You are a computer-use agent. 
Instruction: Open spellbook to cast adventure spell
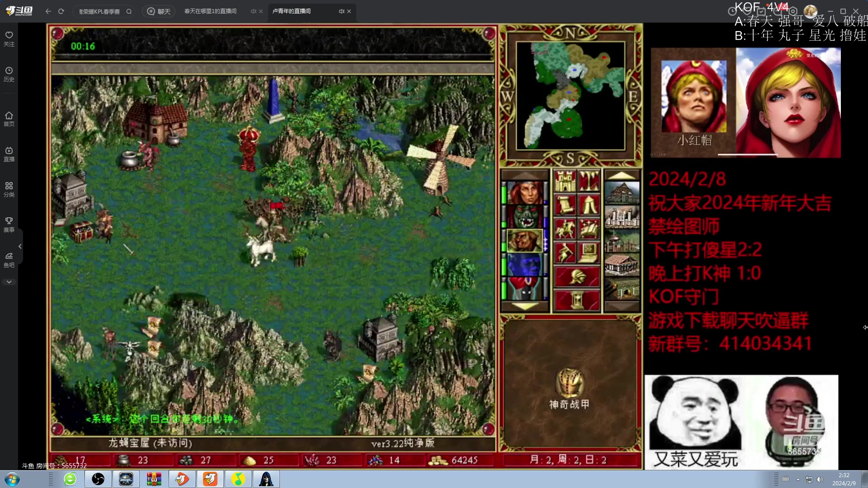pos(589,229)
